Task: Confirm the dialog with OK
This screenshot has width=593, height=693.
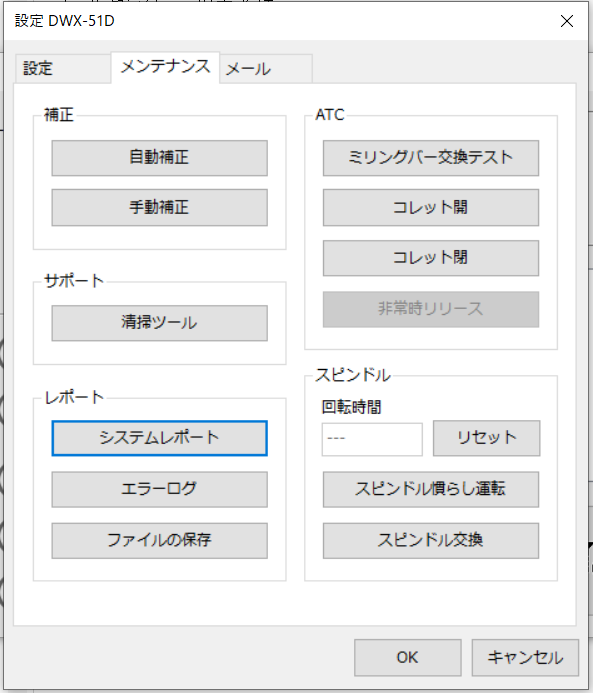Action: pos(407,657)
